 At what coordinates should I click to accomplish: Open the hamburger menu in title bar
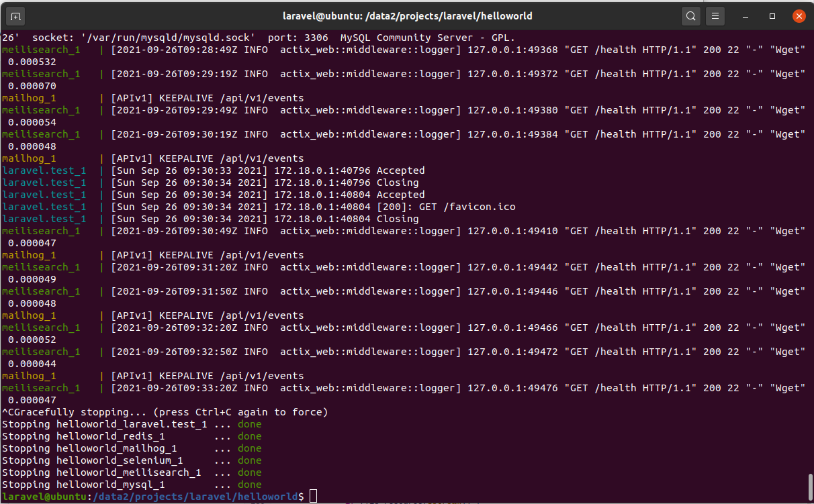[x=716, y=15]
